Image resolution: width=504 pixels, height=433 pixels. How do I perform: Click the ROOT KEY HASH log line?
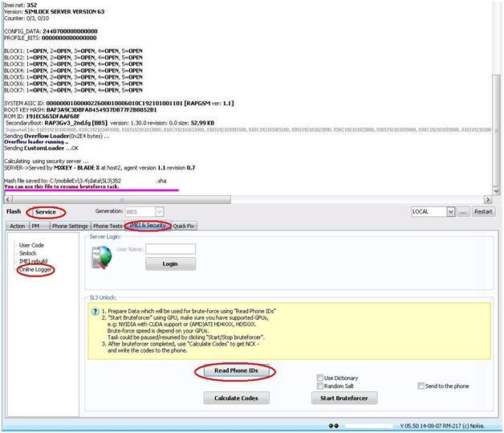(x=80, y=110)
